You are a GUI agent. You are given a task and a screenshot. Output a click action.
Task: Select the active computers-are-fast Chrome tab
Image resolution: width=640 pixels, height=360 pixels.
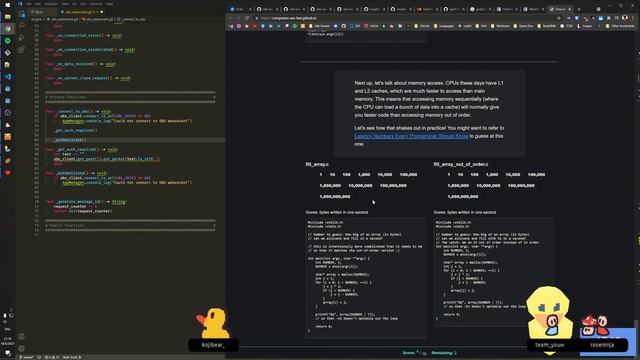click(x=560, y=9)
